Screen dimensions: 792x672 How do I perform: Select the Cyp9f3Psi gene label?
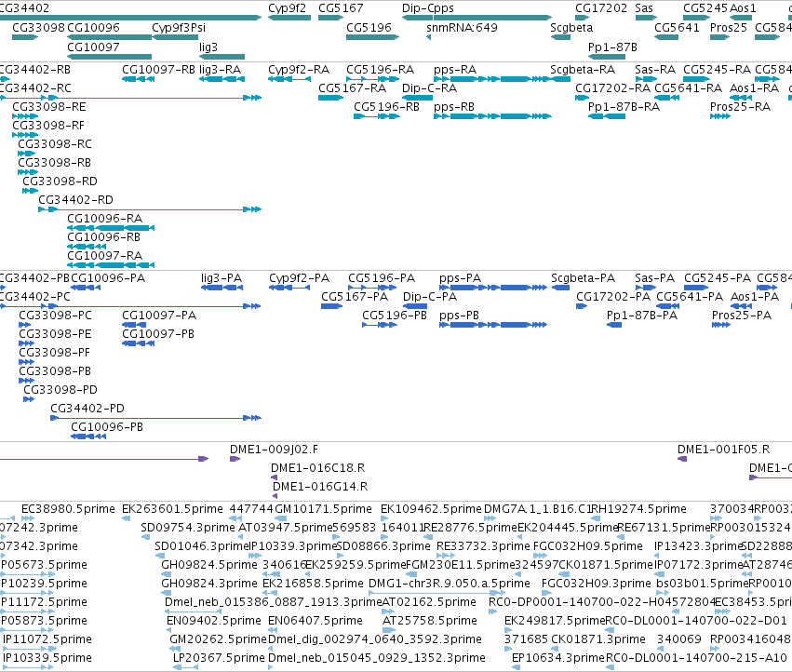(179, 27)
